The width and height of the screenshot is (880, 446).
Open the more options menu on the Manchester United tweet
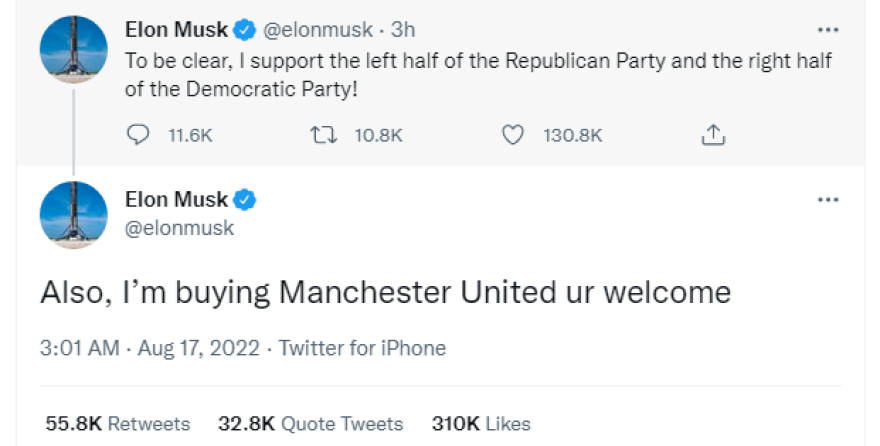click(x=828, y=199)
